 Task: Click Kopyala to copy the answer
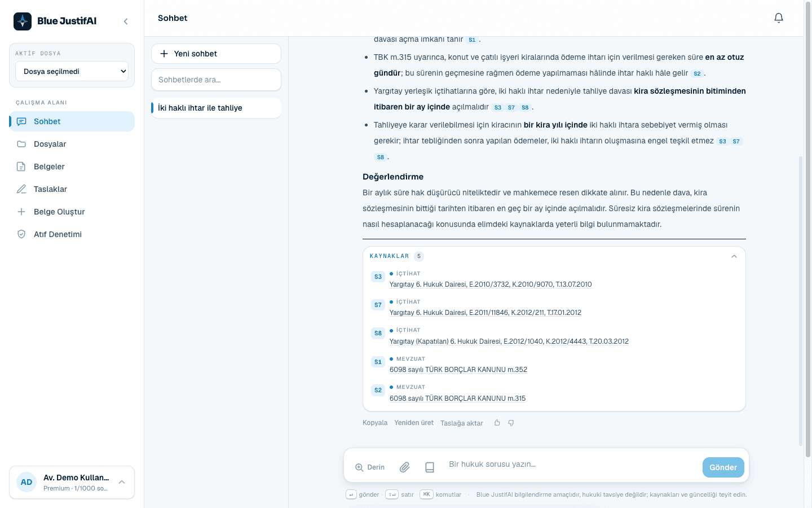coord(375,423)
